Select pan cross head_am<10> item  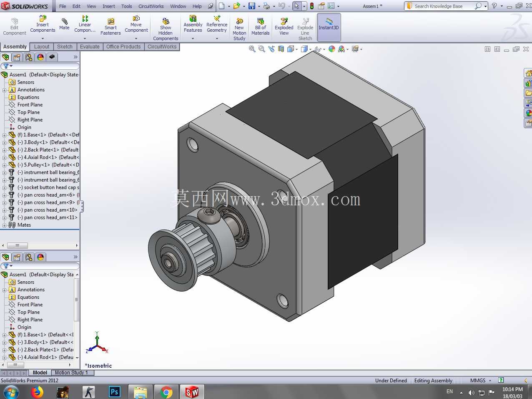47,210
